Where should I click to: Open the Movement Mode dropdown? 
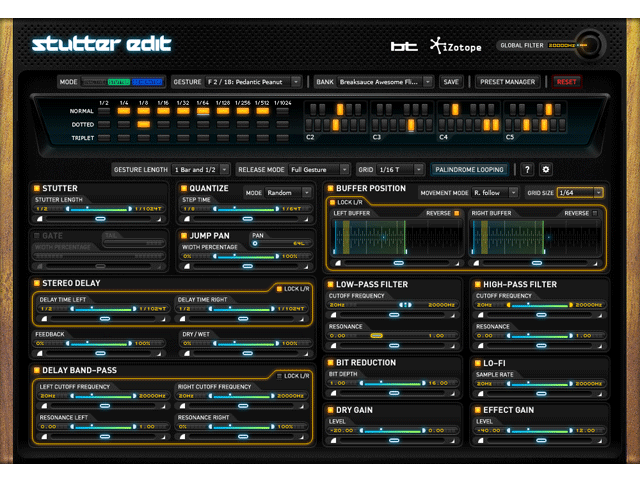495,192
